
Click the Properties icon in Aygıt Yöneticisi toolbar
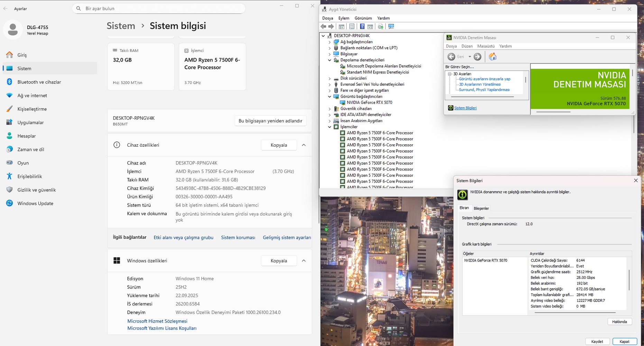tap(352, 27)
